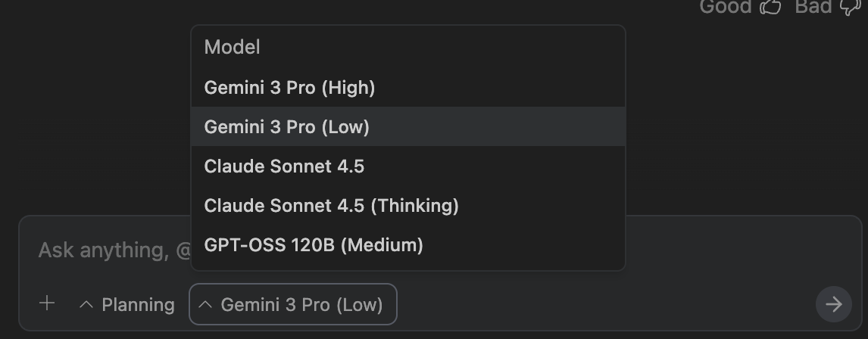Click the thumbs-down Bad feedback icon
868x339 pixels.
(851, 8)
